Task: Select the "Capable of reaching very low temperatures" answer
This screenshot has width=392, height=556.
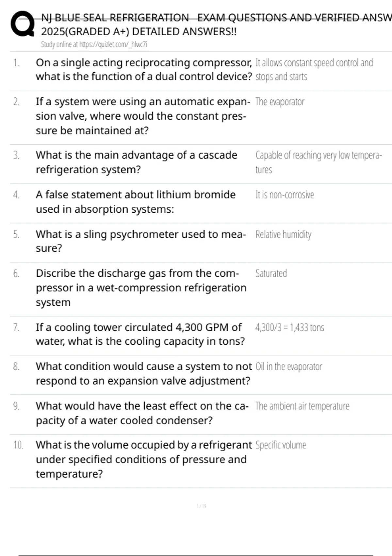Action: click(x=318, y=162)
